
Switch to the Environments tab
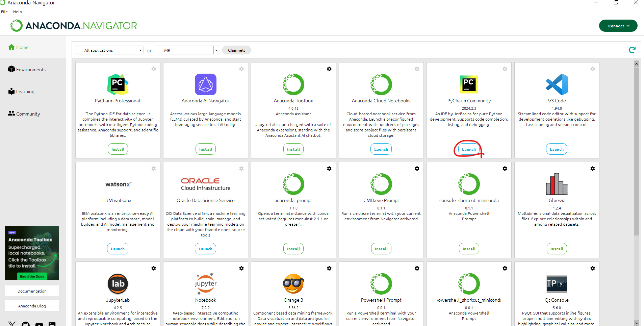pos(33,69)
